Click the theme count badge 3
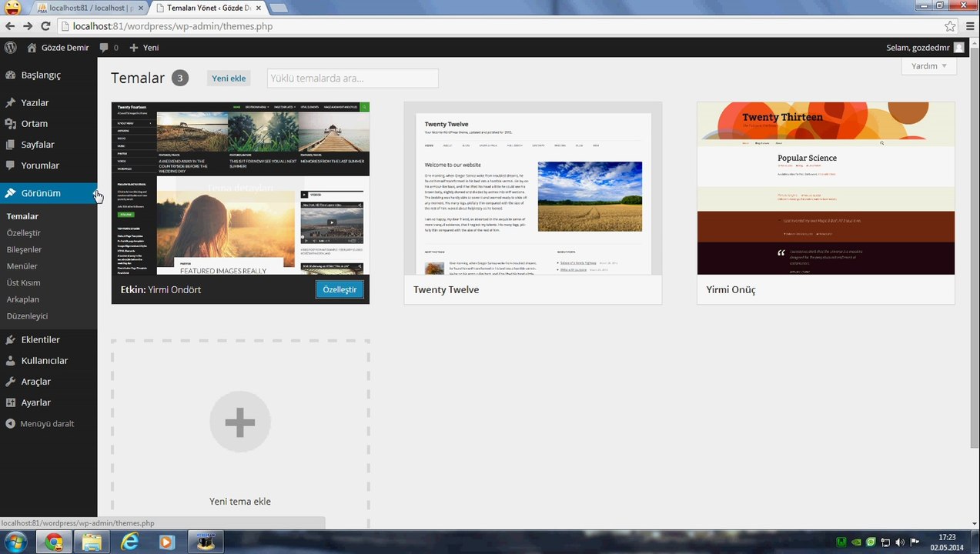The image size is (980, 554). point(179,78)
